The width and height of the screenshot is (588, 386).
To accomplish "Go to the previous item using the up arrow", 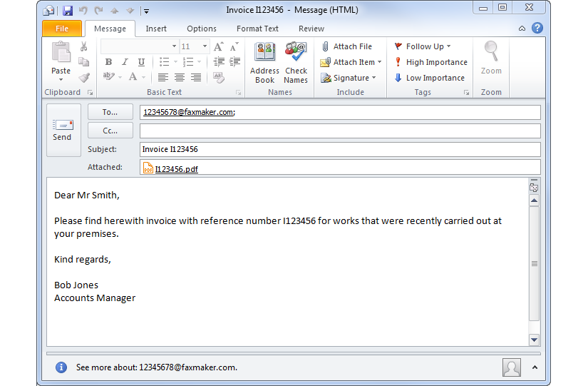I will click(114, 11).
